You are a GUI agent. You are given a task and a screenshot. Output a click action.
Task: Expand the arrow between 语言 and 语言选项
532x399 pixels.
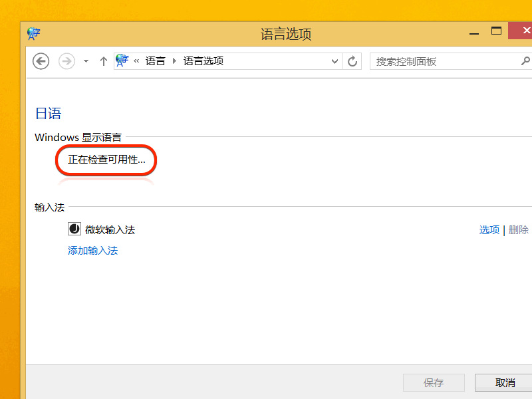175,61
